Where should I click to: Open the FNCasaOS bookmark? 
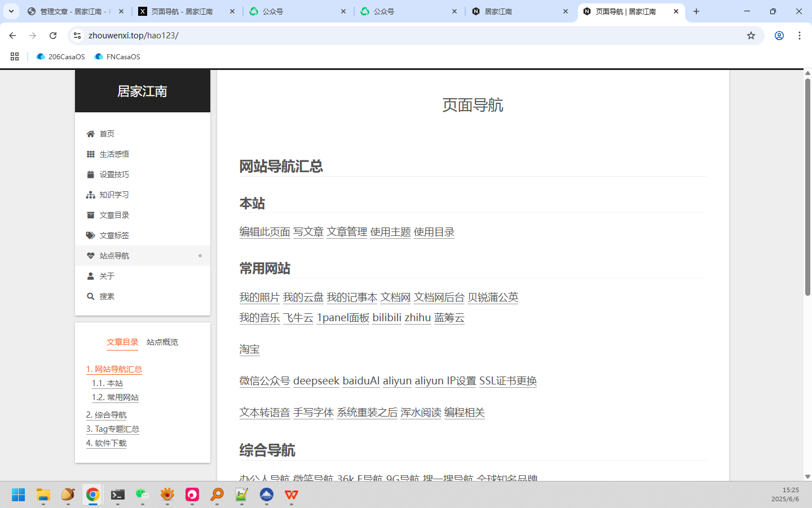118,56
